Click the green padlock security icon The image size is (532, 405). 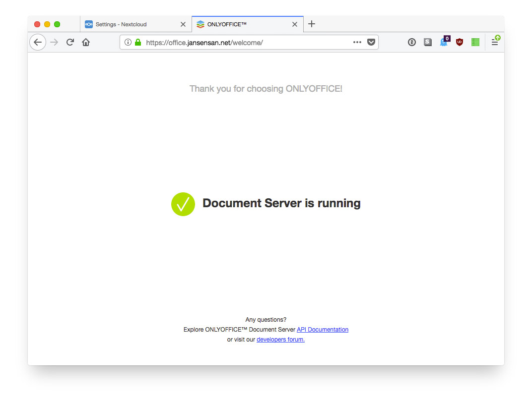click(x=138, y=42)
